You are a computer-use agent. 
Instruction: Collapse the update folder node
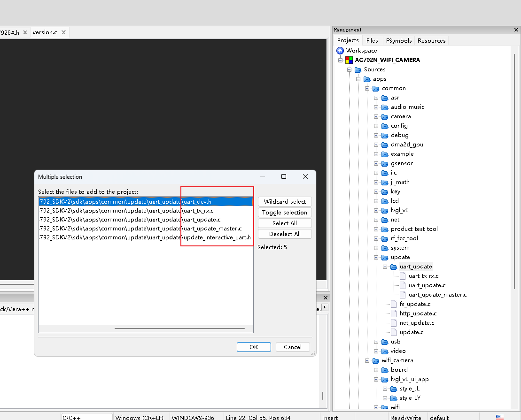376,257
